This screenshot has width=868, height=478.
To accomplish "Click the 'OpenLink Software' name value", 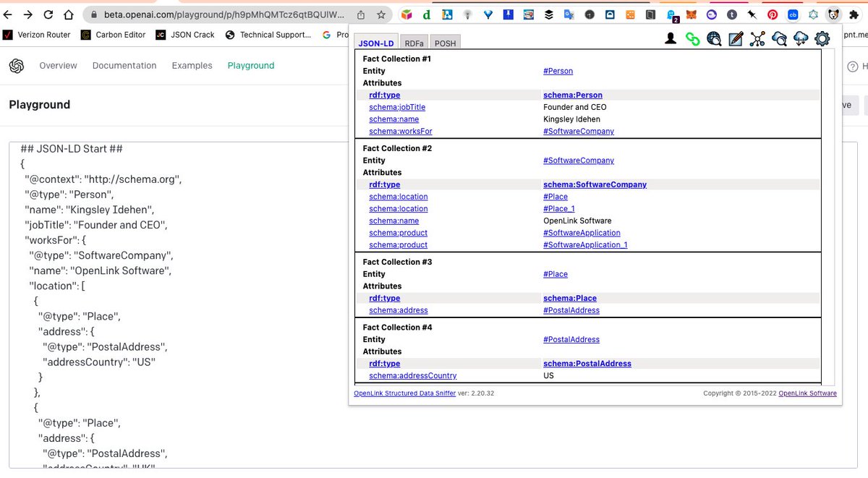I will pos(577,221).
